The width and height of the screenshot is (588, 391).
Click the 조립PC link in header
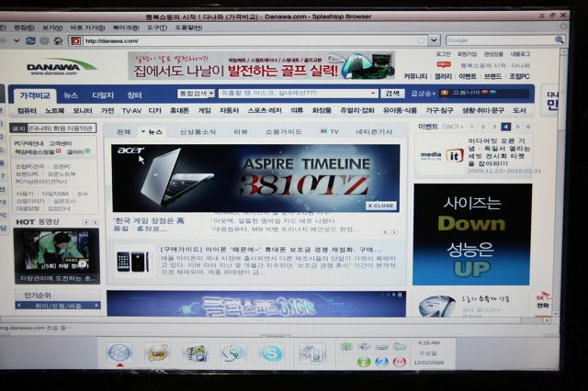coord(519,76)
